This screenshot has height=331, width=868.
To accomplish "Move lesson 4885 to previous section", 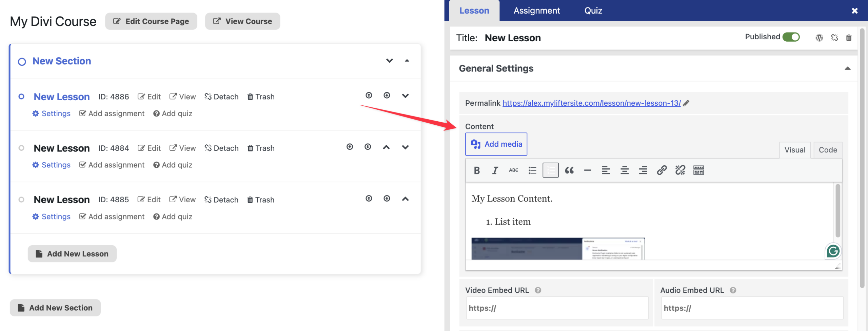I will (x=369, y=199).
